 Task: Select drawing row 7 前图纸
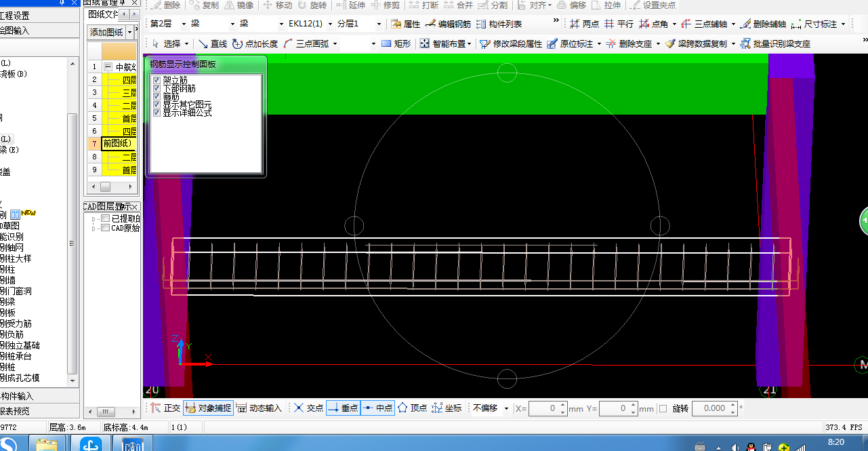click(119, 144)
